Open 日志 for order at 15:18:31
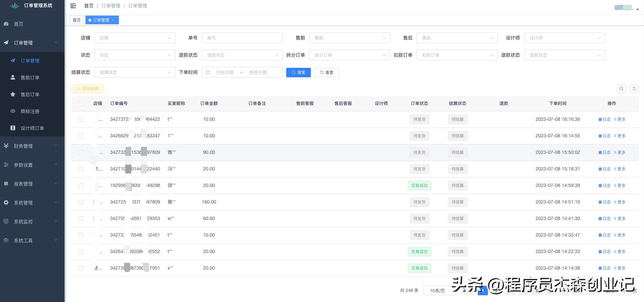644x302 pixels. tap(604, 169)
